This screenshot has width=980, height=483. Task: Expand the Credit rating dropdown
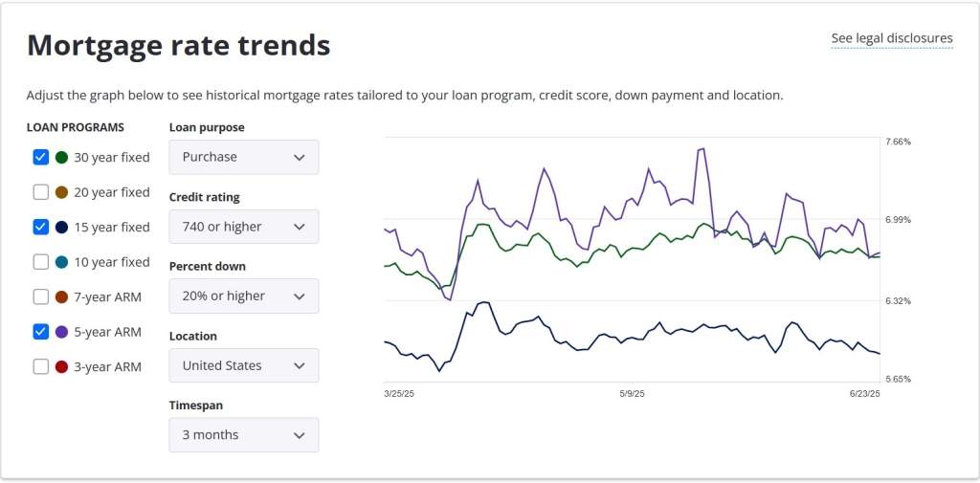pyautogui.click(x=244, y=227)
